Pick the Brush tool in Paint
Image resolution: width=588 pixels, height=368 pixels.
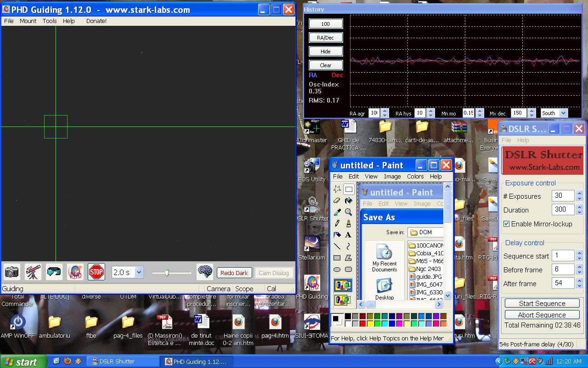(x=349, y=223)
